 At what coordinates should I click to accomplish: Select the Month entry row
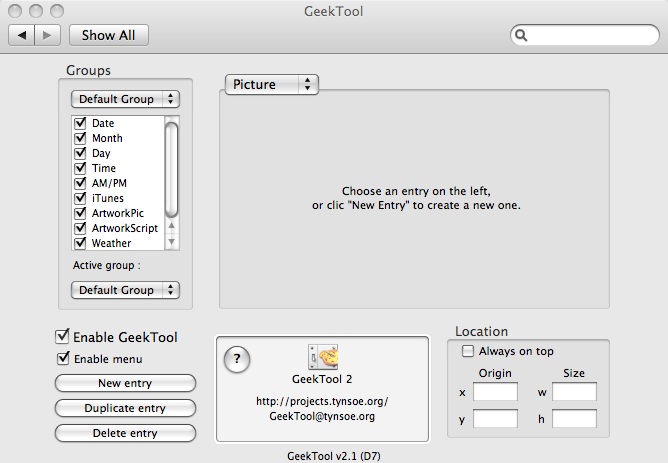tap(118, 138)
